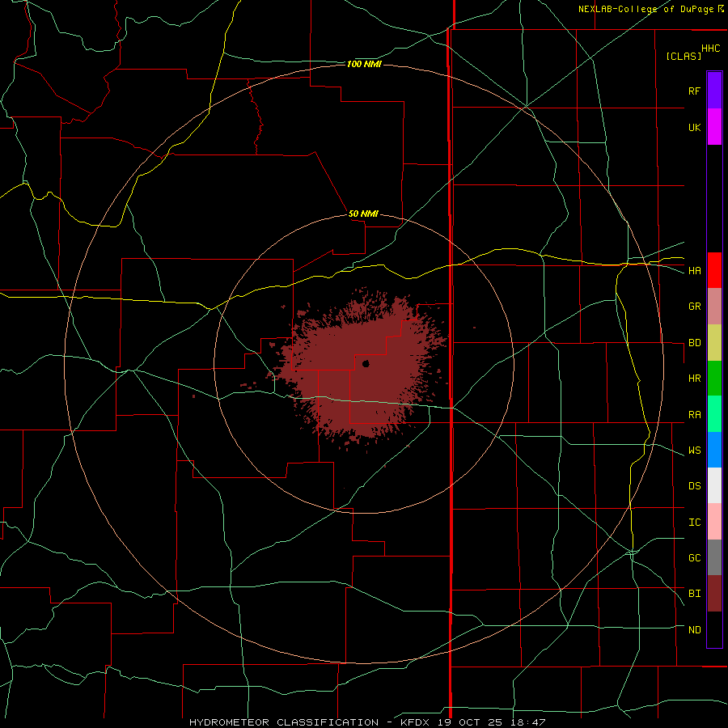Click the black radar site dot

pos(366,364)
